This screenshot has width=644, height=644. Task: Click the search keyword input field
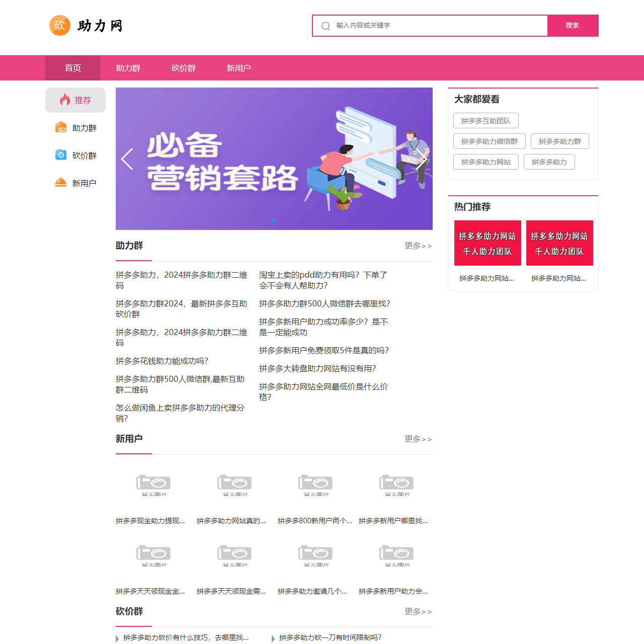click(x=433, y=25)
